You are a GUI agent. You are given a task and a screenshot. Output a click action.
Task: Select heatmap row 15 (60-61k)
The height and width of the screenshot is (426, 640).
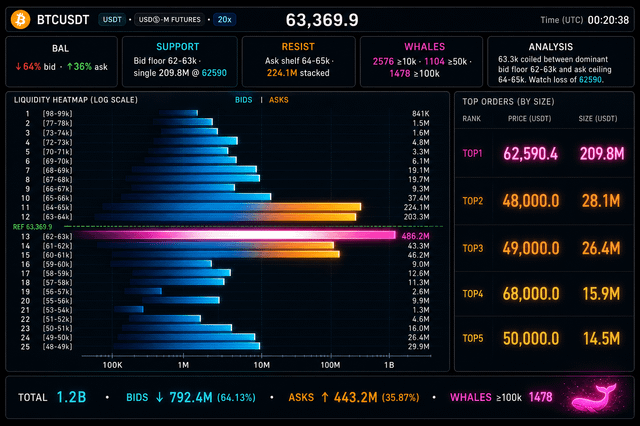(x=227, y=255)
